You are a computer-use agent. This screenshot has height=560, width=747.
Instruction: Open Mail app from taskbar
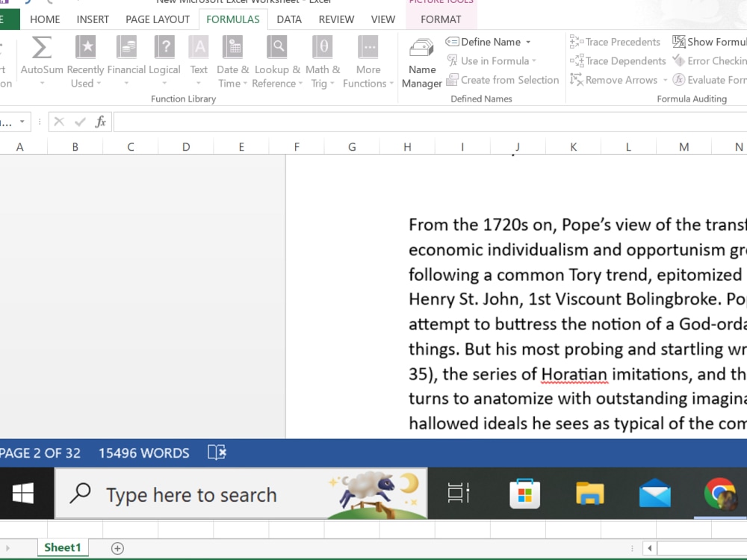tap(655, 494)
